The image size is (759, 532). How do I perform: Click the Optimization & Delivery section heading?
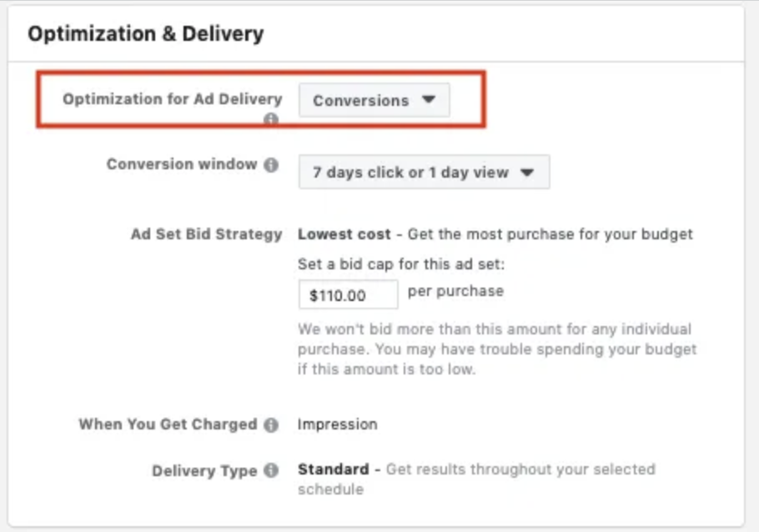pos(146,34)
